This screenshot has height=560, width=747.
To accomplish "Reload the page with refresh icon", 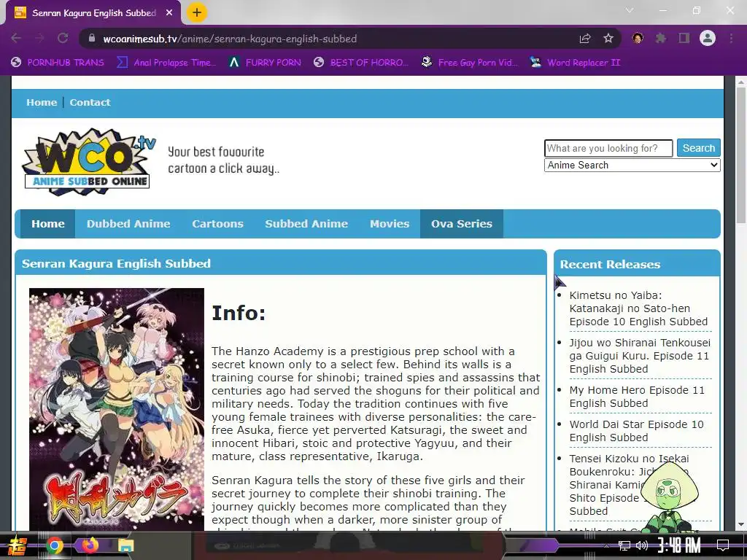I will coord(63,38).
